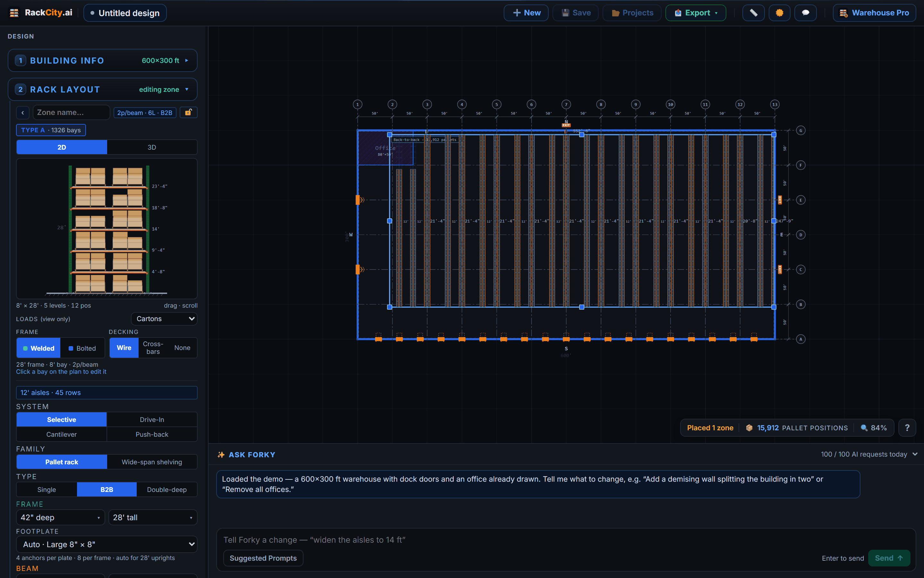Select the lower east wall exit marker
Screen dimensions: 924x578
780,269
